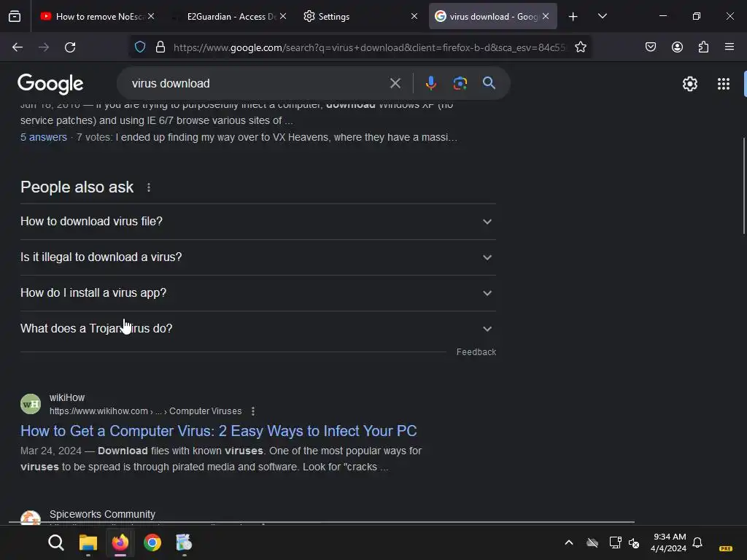The image size is (747, 560).
Task: Expand 'How do I install a virus app?'
Action: 258,293
